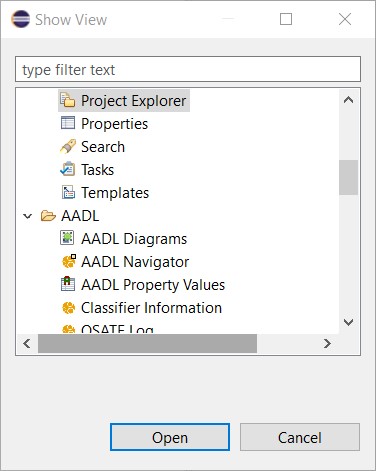The image size is (376, 471).
Task: Select the AADL category label
Action: [x=80, y=216]
